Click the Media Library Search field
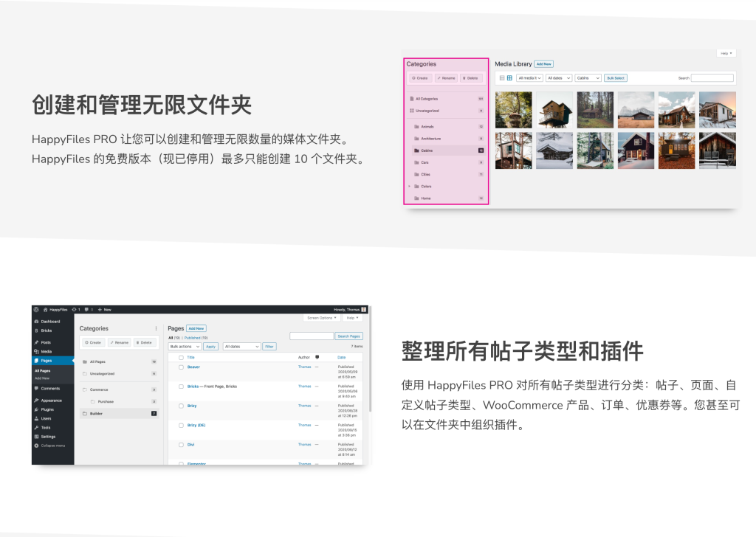The height and width of the screenshot is (537, 756). click(x=712, y=78)
